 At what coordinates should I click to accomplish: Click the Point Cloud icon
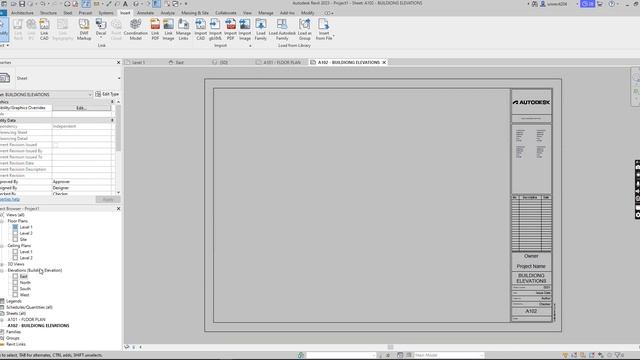pyautogui.click(x=116, y=29)
